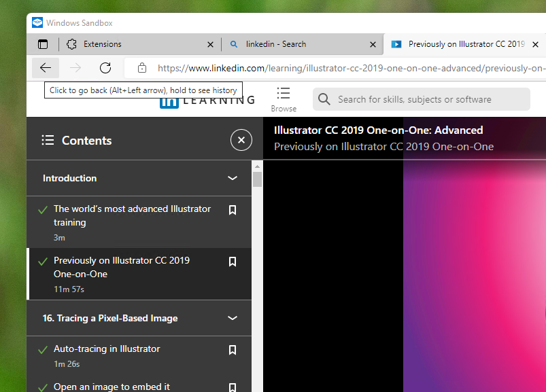Close the Extensions tab
Viewport: 546px width, 392px height.
[210, 45]
